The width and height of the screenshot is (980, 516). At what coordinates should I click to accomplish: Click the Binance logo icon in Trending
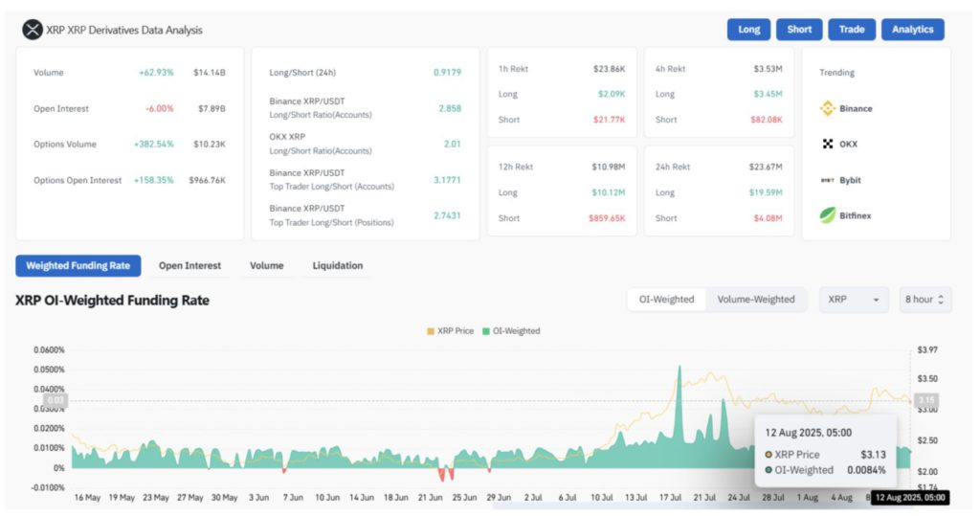click(x=828, y=108)
